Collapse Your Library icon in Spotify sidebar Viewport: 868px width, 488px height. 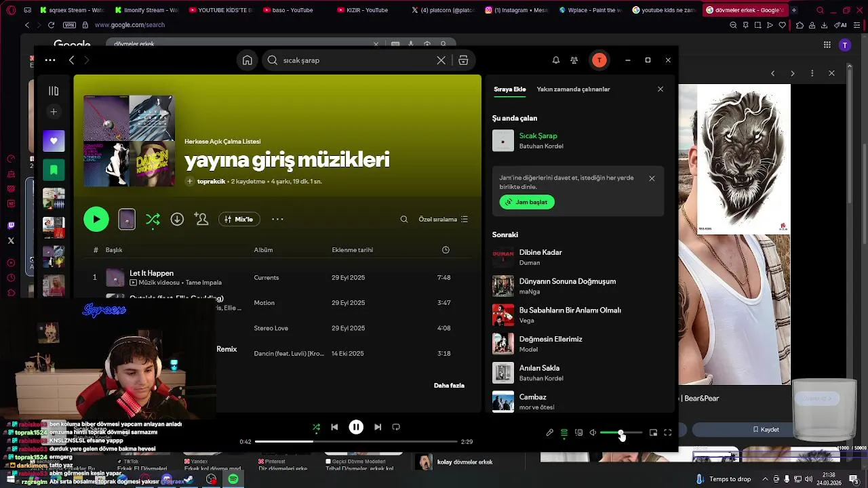point(54,91)
